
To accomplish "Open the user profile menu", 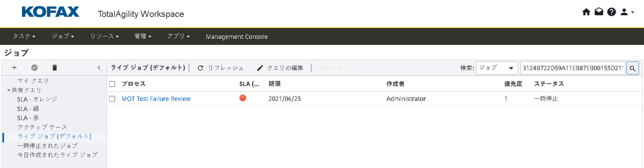I will point(627,12).
